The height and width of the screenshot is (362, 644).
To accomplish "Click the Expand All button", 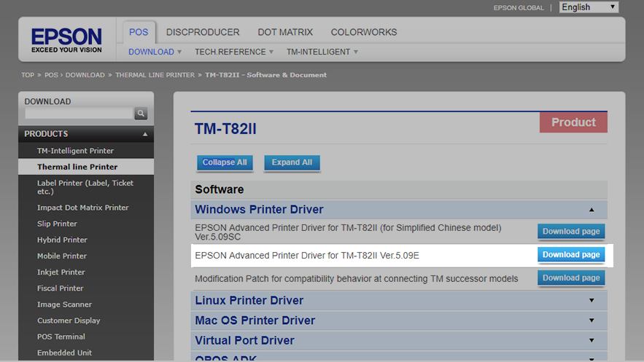I will pyautogui.click(x=292, y=162).
